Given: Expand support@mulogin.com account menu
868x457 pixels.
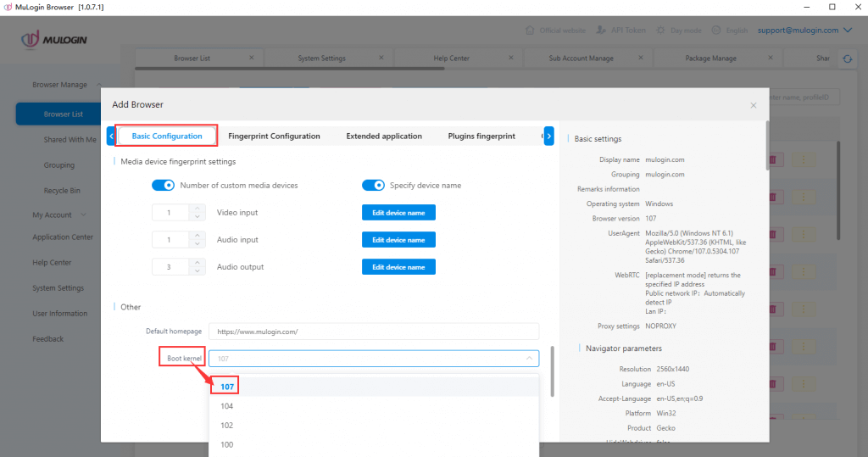Looking at the screenshot, I should pos(804,31).
